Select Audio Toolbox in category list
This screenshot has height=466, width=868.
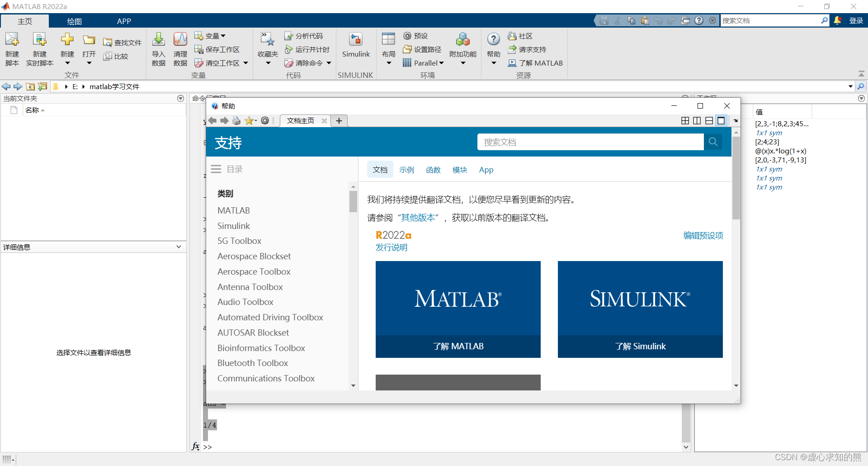[245, 302]
